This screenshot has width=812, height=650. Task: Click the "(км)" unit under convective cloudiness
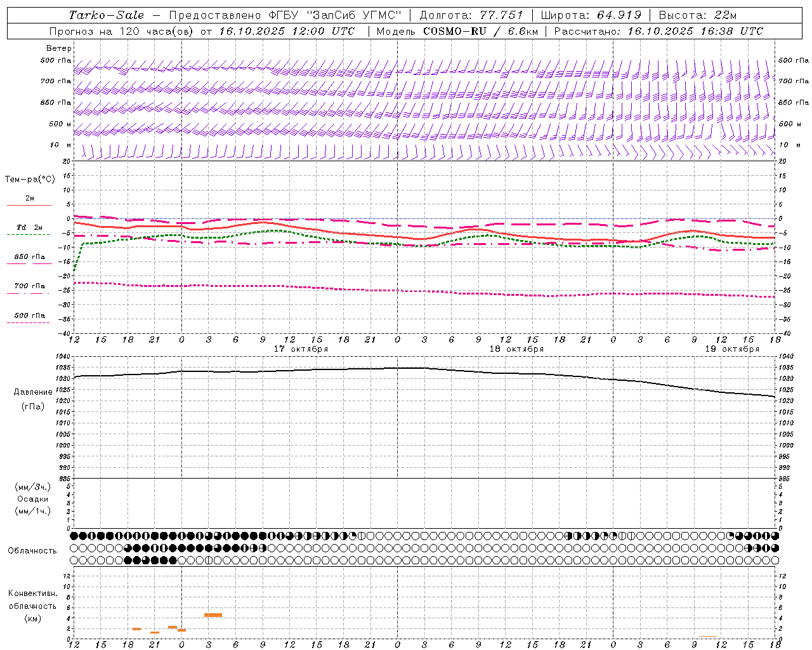[x=32, y=618]
